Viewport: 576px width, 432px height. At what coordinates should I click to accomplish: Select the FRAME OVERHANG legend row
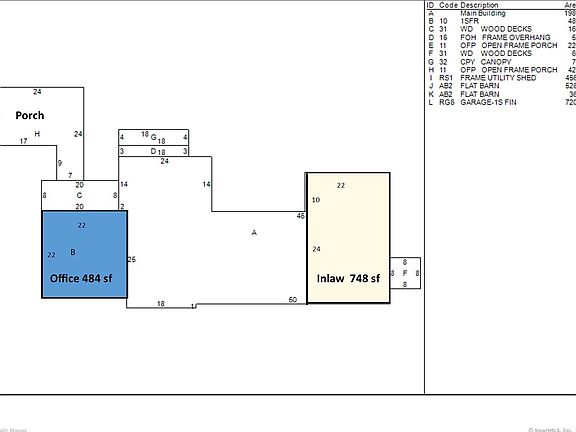point(501,37)
